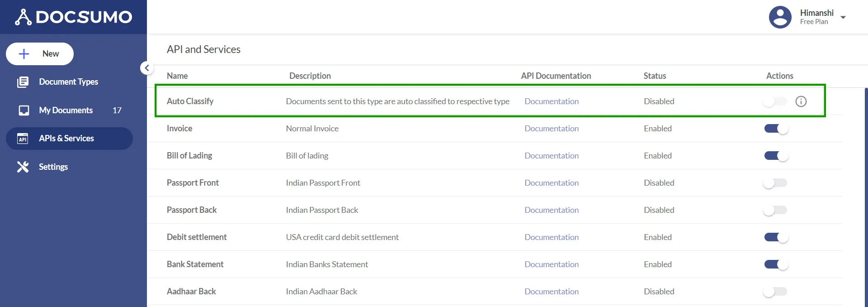The image size is (868, 307).
Task: Click Indian Banks Statement description
Action: [327, 264]
